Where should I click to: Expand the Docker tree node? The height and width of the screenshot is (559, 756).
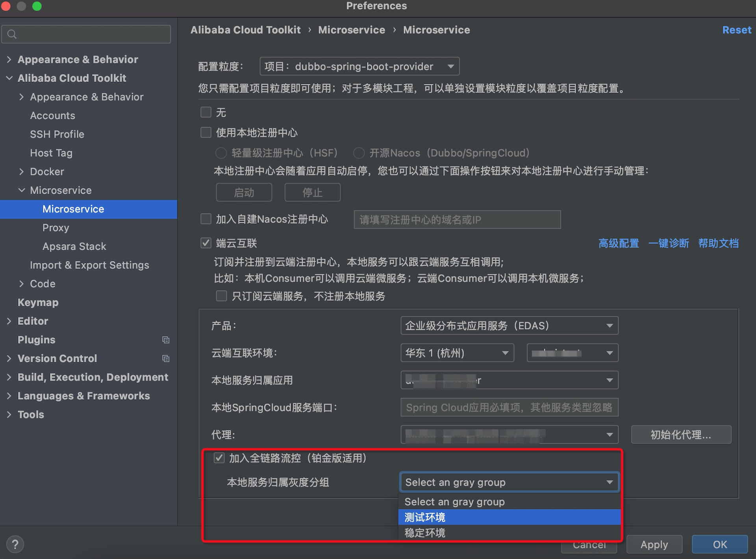[22, 172]
